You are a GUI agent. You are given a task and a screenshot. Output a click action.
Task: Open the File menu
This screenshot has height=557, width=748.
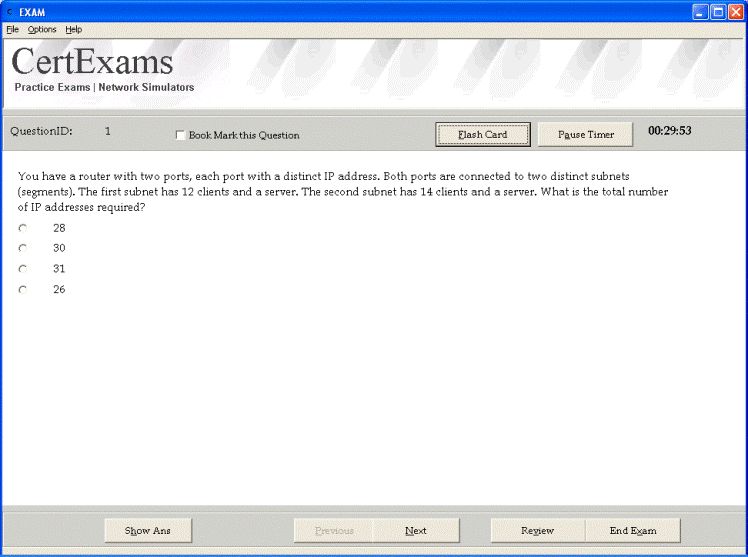click(12, 30)
